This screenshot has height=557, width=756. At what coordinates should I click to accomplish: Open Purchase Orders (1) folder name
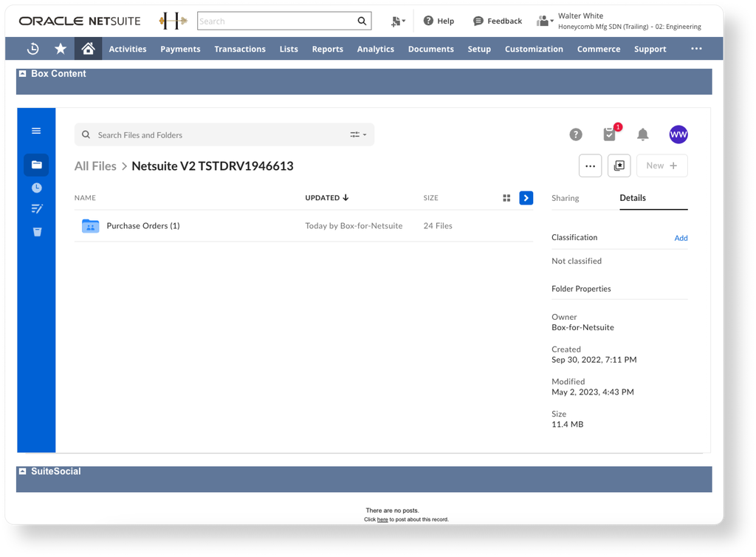click(143, 226)
